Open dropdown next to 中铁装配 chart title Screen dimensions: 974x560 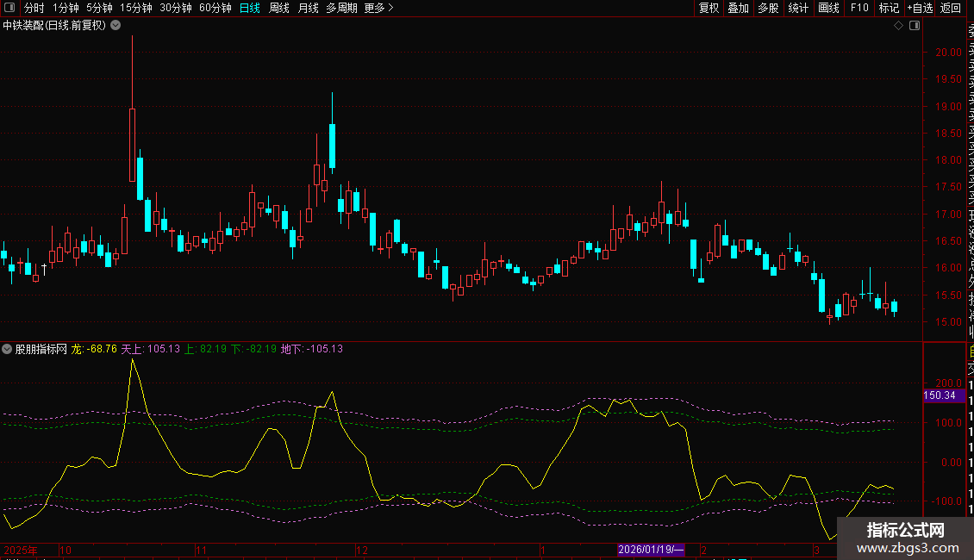(116, 26)
